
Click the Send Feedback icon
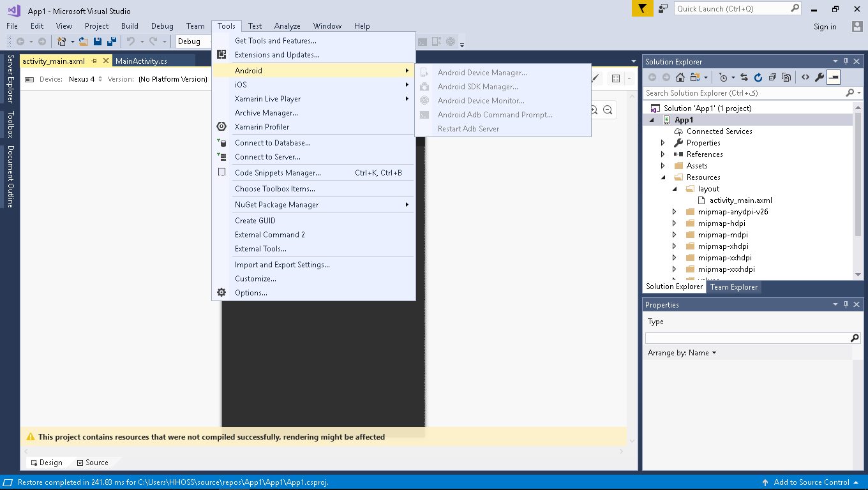pyautogui.click(x=663, y=8)
